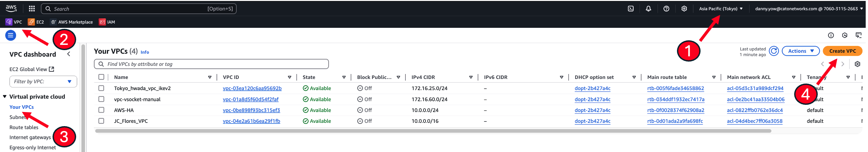Open the Actions dropdown
This screenshot has width=868, height=152.
point(801,51)
